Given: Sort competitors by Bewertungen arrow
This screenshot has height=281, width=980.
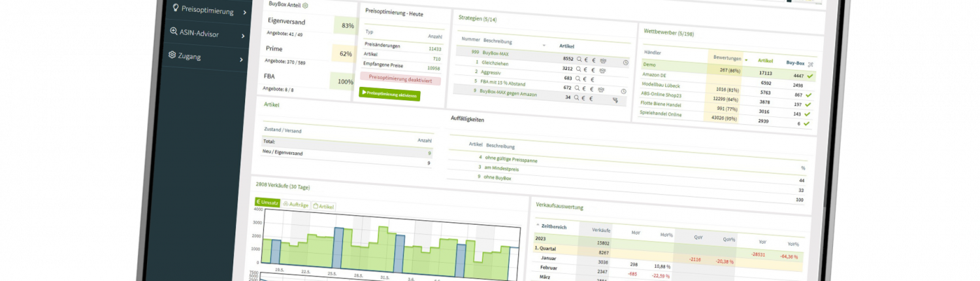Looking at the screenshot, I should click(746, 60).
